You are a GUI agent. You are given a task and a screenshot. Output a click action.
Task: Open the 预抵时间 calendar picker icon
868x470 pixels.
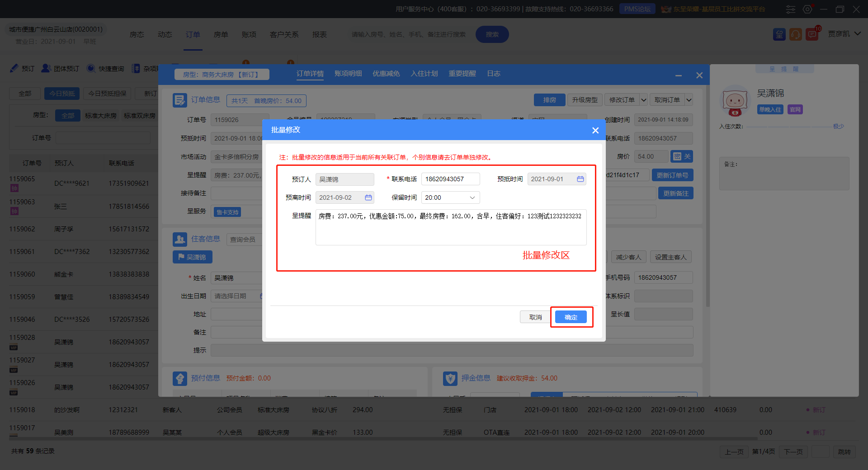coord(580,179)
